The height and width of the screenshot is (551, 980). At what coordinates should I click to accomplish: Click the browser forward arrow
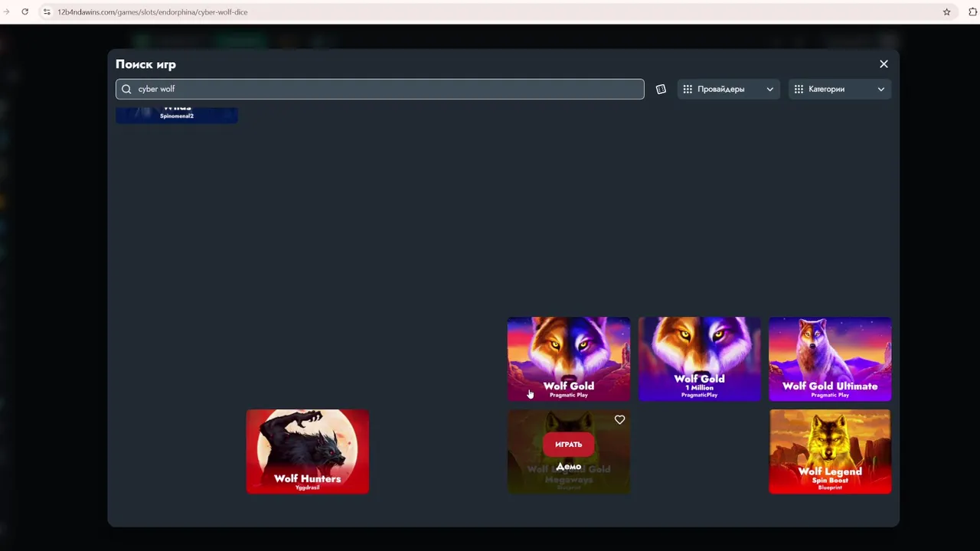pos(6,11)
